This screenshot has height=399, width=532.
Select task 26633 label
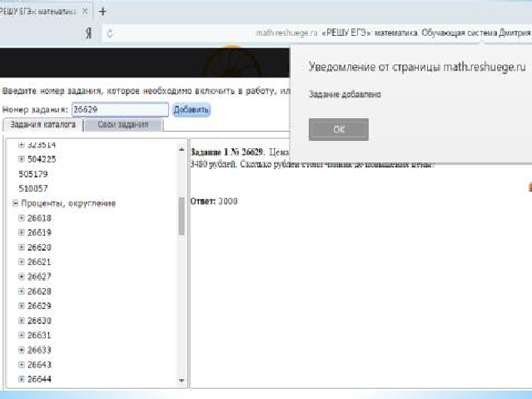[x=39, y=350]
